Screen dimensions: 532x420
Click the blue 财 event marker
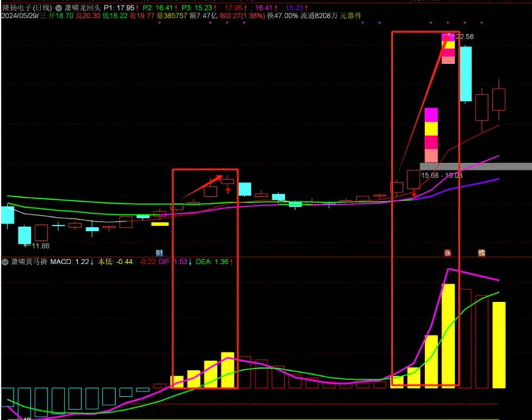(x=160, y=254)
